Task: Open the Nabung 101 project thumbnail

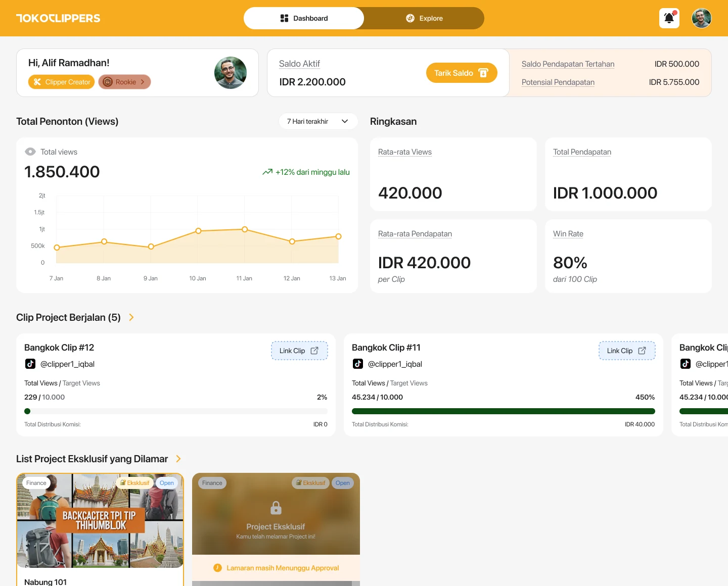Action: [100, 520]
